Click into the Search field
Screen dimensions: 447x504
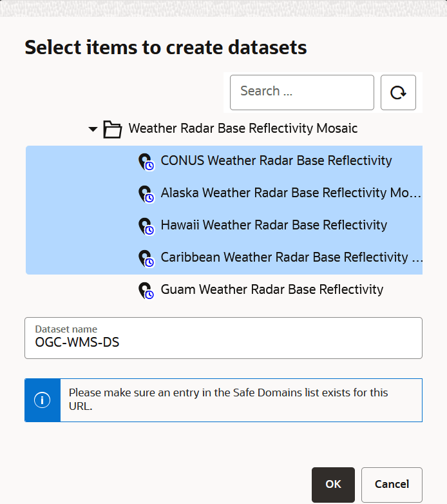[x=301, y=92]
